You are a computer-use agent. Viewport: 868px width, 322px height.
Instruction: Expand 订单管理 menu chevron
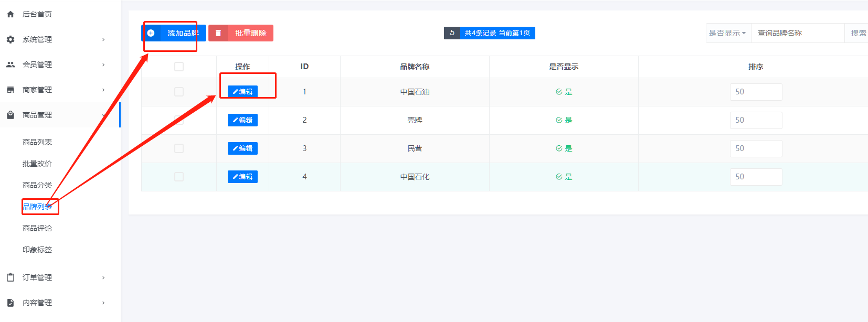pyautogui.click(x=103, y=277)
